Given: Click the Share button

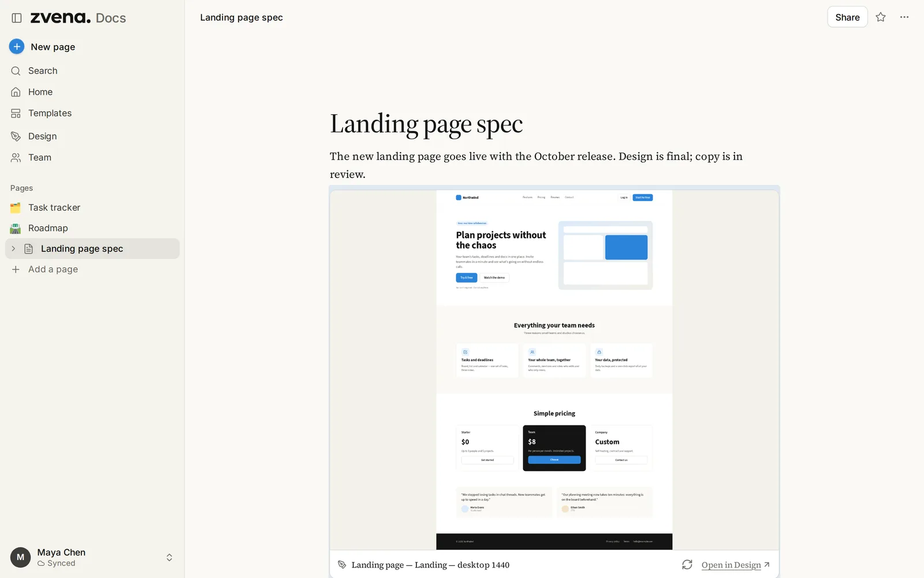Looking at the screenshot, I should pos(847,17).
